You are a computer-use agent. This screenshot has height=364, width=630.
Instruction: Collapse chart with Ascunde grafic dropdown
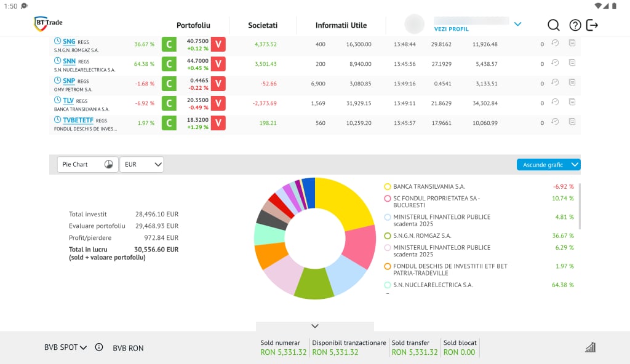pyautogui.click(x=548, y=164)
